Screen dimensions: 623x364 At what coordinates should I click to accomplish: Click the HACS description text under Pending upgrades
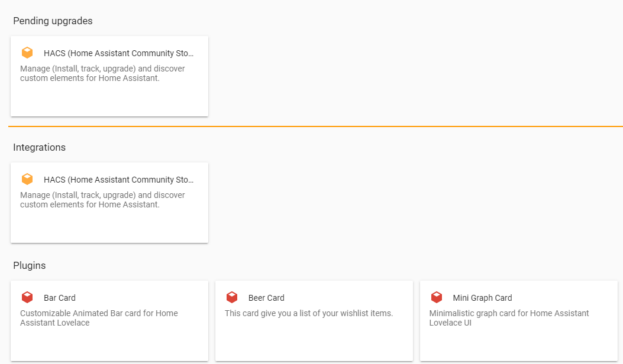[102, 73]
